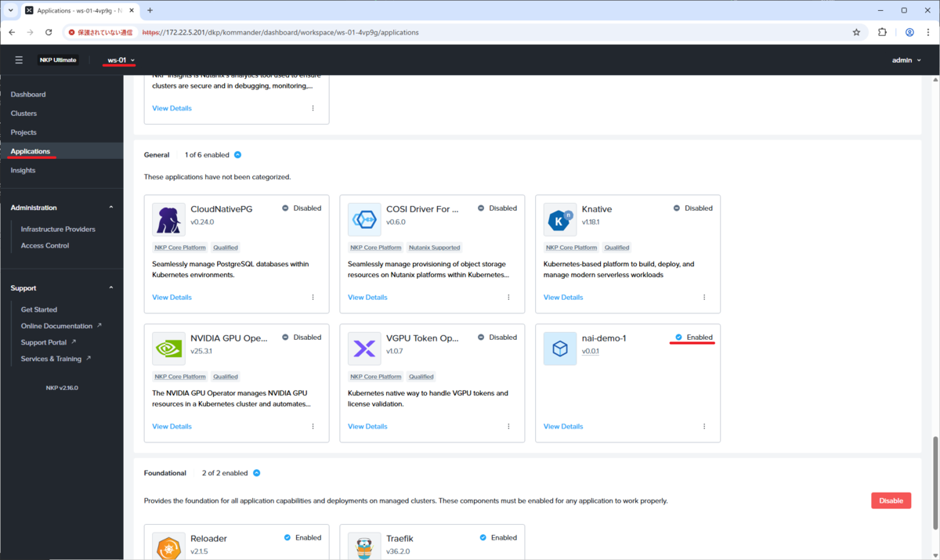940x560 pixels.
Task: Click Traefik Enabled status icon
Action: pos(483,538)
